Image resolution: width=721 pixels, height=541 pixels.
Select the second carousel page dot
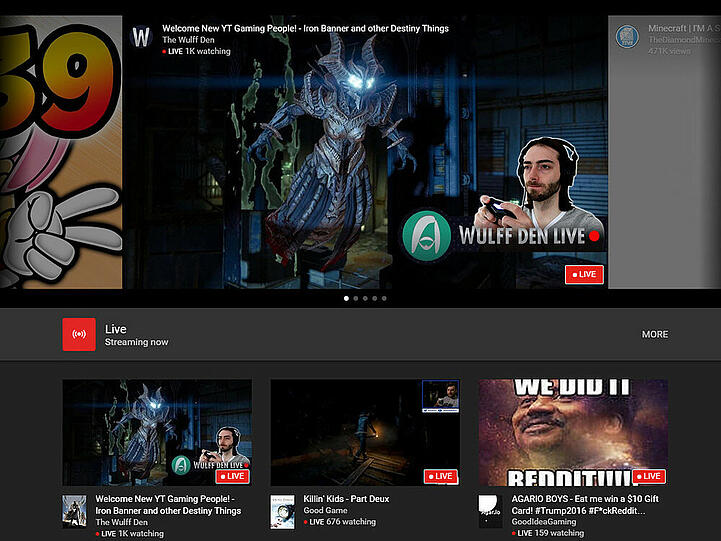point(356,298)
